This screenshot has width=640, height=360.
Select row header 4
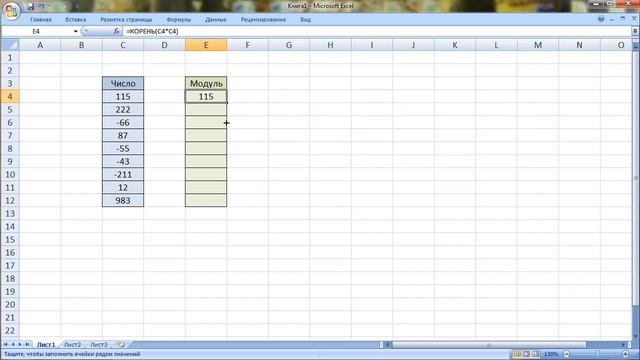10,97
